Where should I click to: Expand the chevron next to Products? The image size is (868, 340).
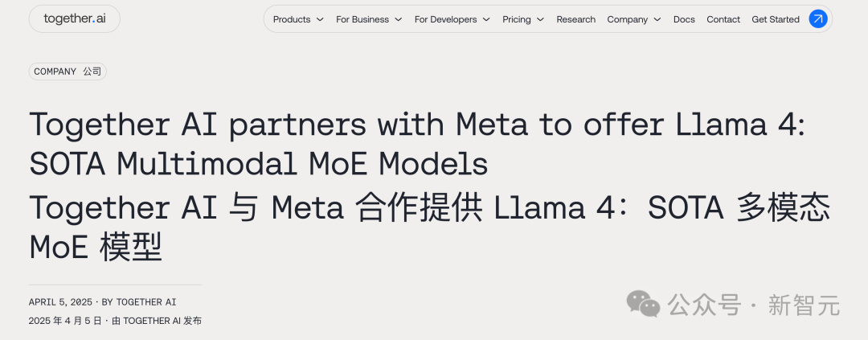[x=320, y=19]
